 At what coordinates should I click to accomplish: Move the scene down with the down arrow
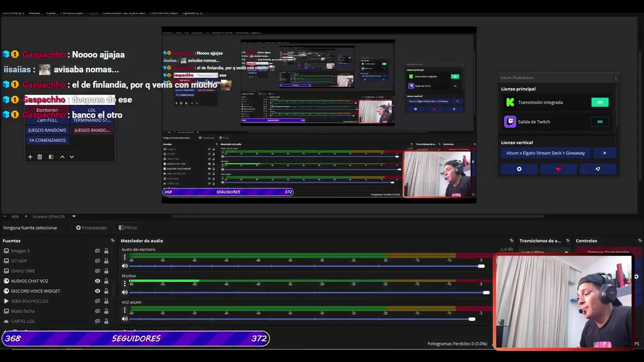[x=71, y=157]
